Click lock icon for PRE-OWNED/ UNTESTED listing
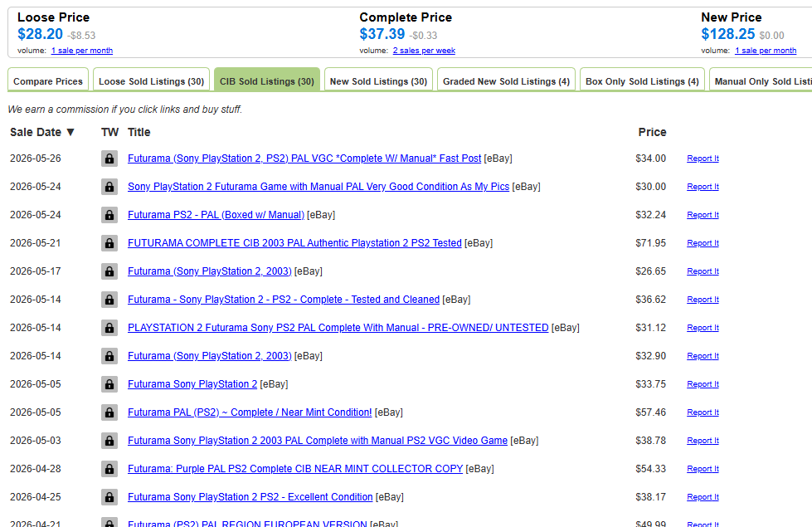 109,328
